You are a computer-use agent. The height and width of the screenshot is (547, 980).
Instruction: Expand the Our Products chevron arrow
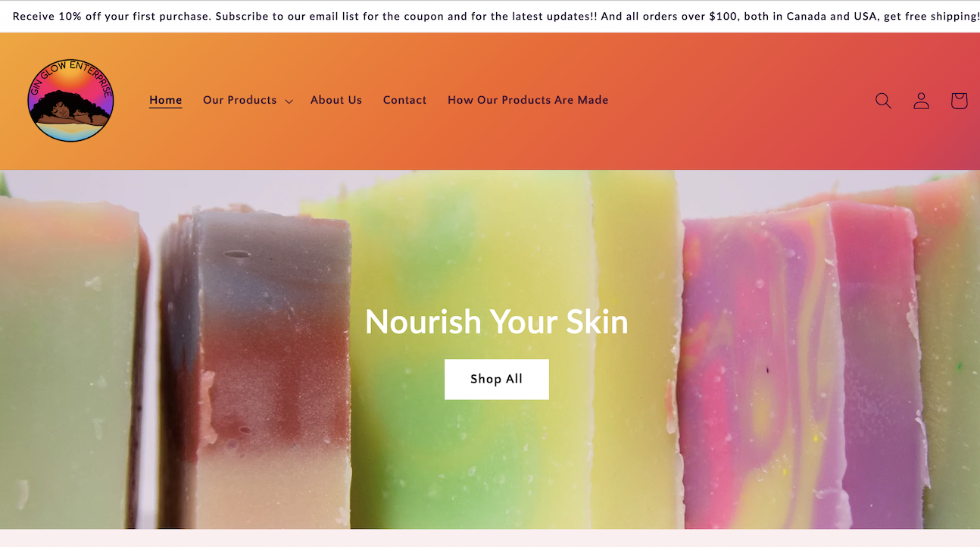pyautogui.click(x=289, y=101)
